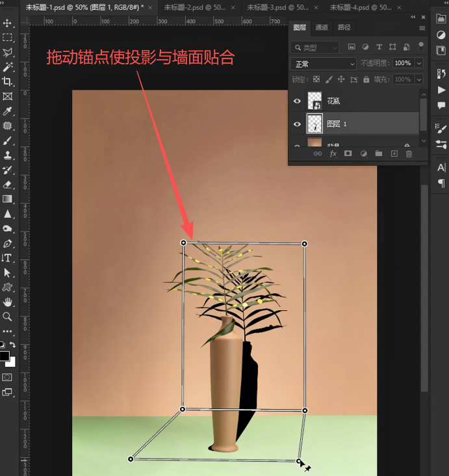Select the Rectangular Marquee tool
The image size is (449, 476).
click(x=7, y=37)
